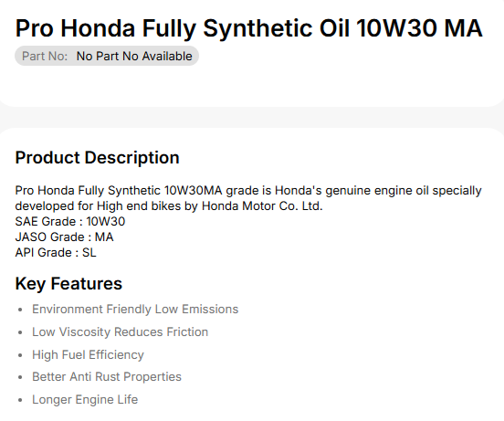Click 'Better Anti Rust Properties' feature
Screen dimensions: 504x421
click(107, 376)
